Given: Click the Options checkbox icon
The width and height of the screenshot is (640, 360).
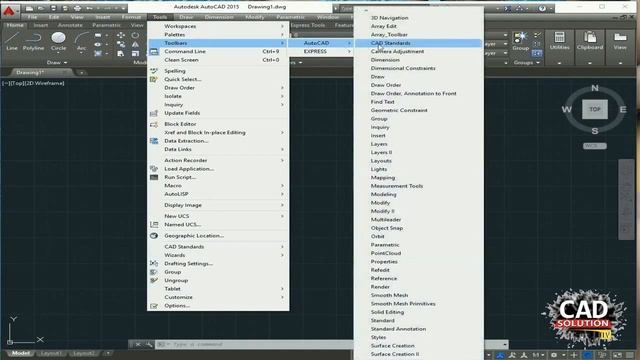Looking at the screenshot, I should click(154, 306).
